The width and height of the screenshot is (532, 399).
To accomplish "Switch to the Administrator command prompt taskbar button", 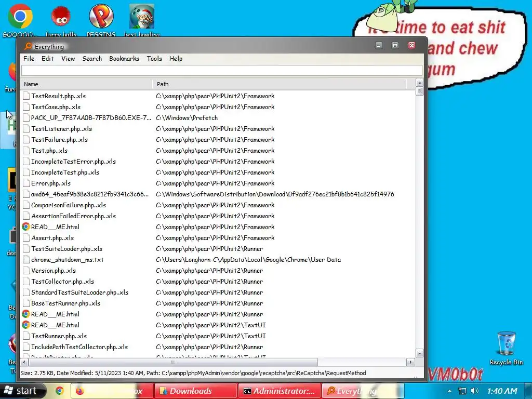I will [279, 391].
